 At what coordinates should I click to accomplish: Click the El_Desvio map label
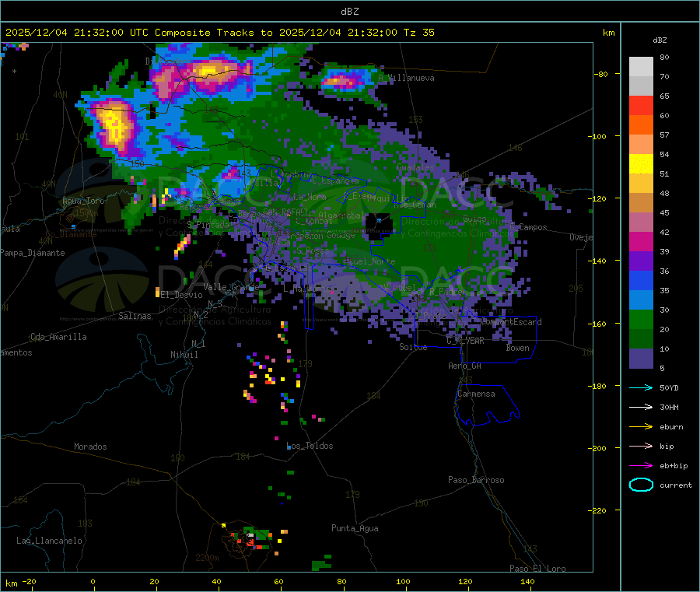(181, 295)
